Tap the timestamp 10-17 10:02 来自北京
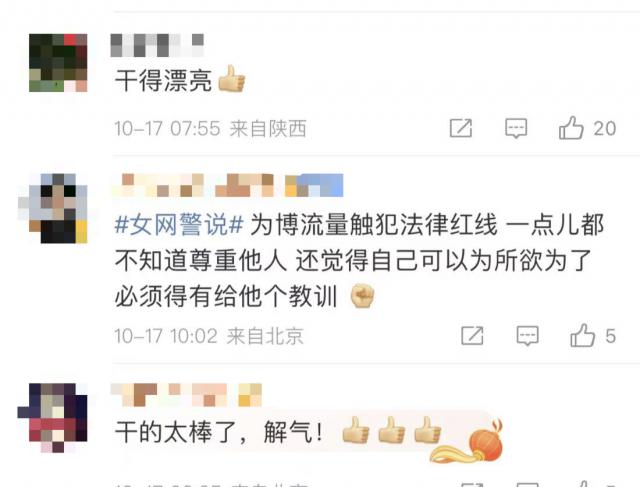640x487 pixels. (209, 336)
